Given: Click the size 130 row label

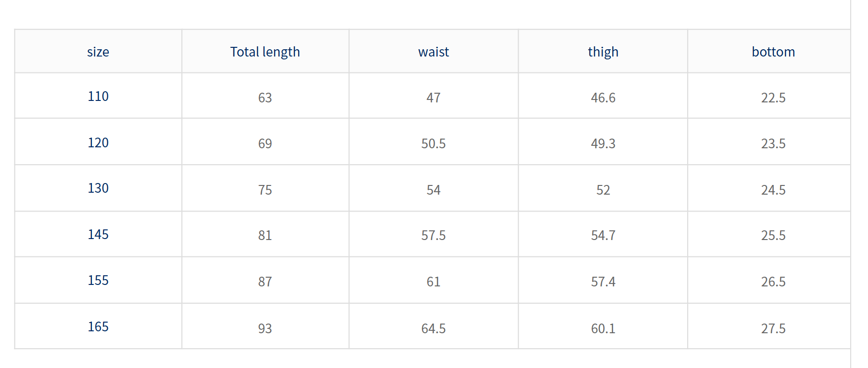Looking at the screenshot, I should coord(98,188).
